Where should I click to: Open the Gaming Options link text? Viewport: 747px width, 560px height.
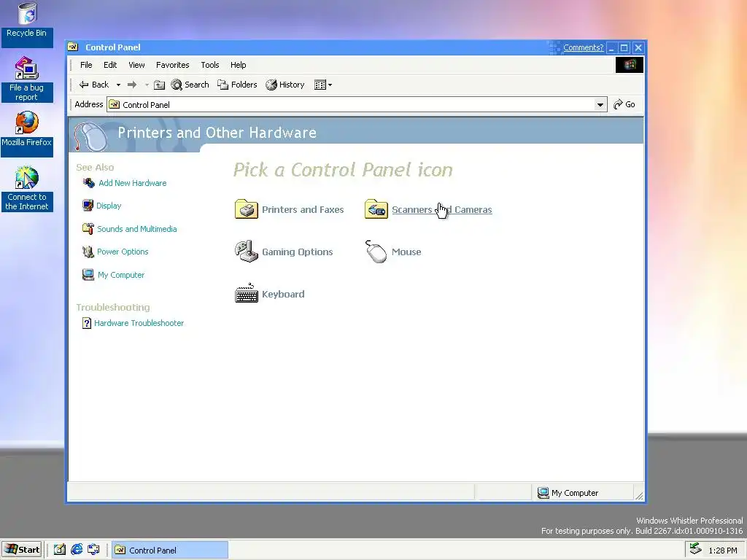pos(298,252)
